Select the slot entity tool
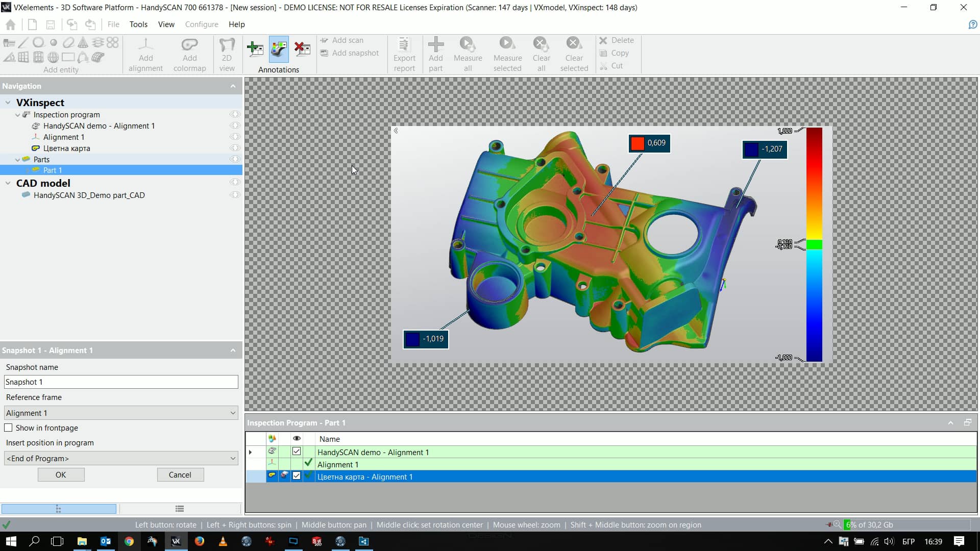 click(68, 43)
